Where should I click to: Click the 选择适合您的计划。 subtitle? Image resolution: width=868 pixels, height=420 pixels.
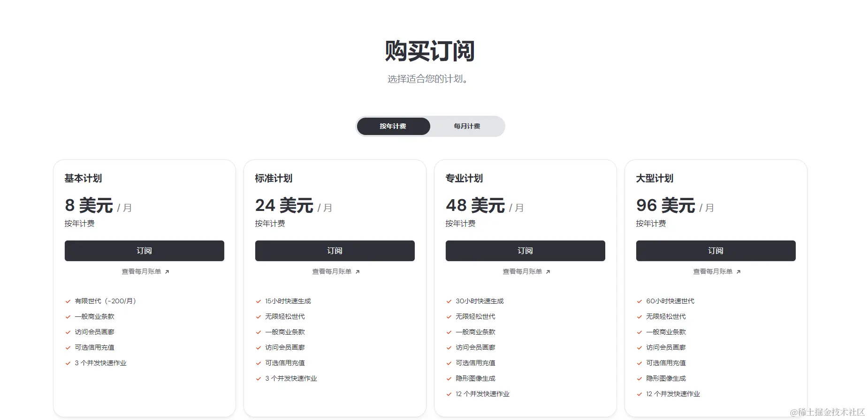tap(428, 79)
